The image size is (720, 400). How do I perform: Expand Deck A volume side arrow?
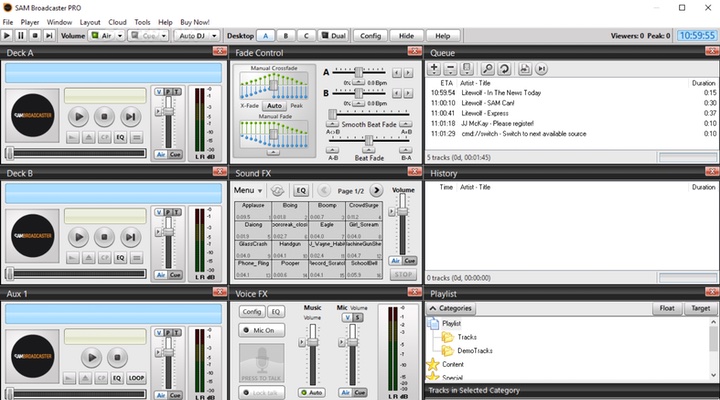[x=158, y=111]
